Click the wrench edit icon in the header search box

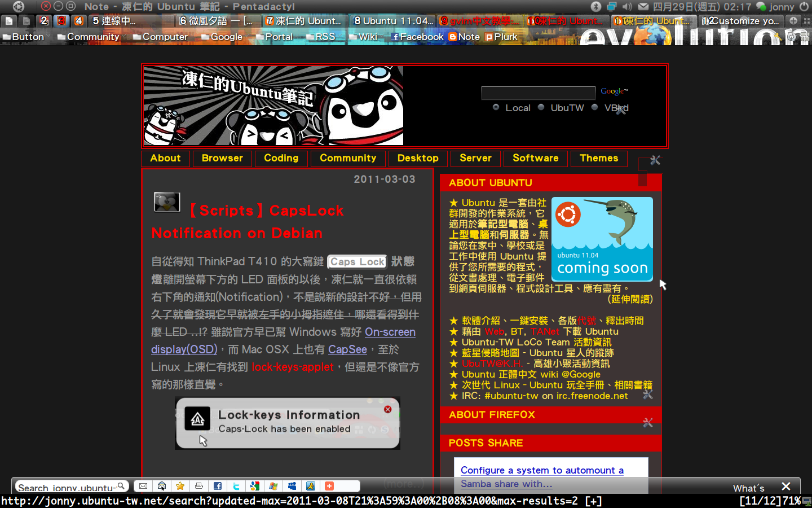(x=620, y=110)
